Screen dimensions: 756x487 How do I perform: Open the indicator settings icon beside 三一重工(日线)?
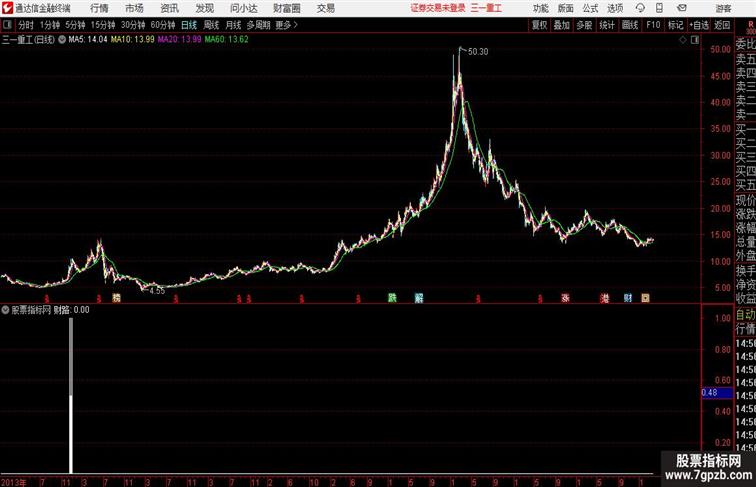[62, 40]
